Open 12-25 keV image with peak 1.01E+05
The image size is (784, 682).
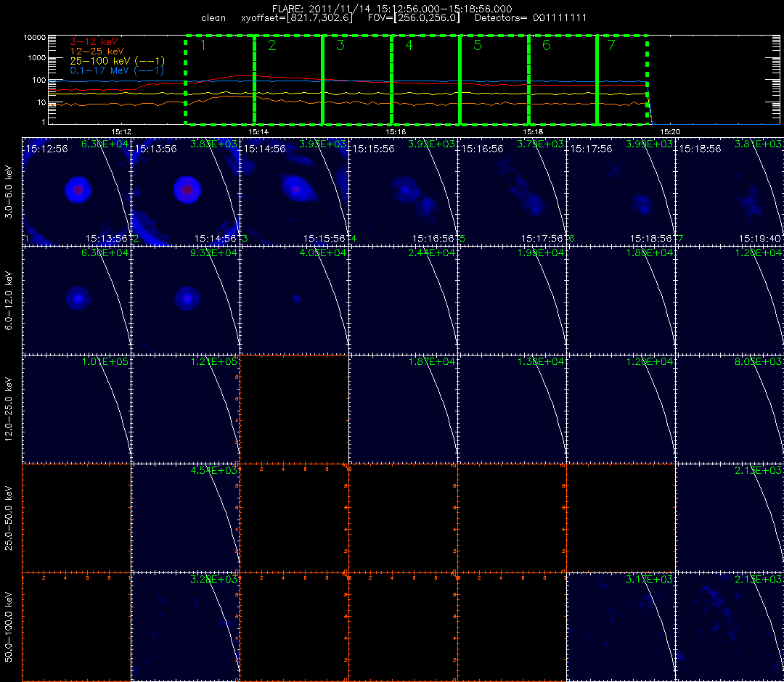(76, 409)
